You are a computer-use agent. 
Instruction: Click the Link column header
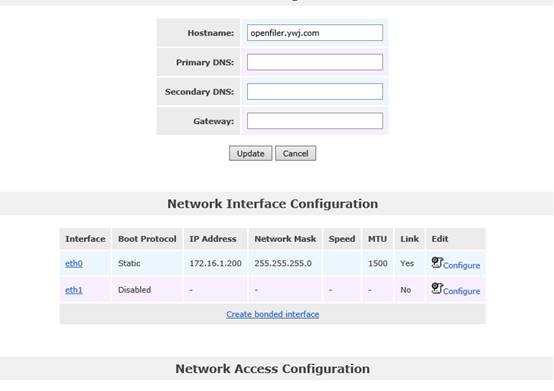click(409, 239)
